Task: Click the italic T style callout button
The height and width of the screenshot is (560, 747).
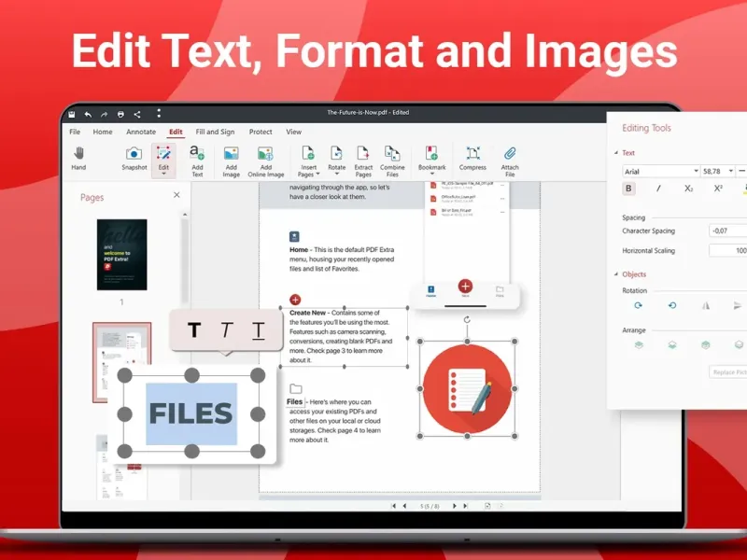Action: coord(226,329)
